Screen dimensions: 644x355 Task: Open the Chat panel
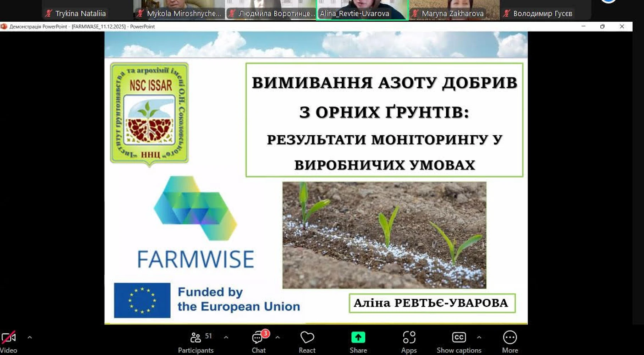[x=259, y=342]
